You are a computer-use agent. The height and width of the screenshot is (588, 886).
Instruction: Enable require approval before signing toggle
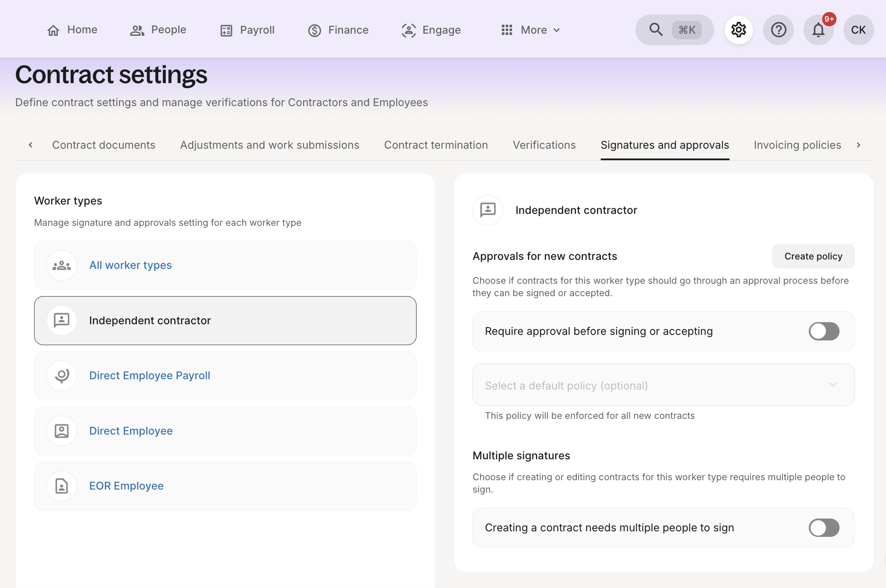point(824,331)
